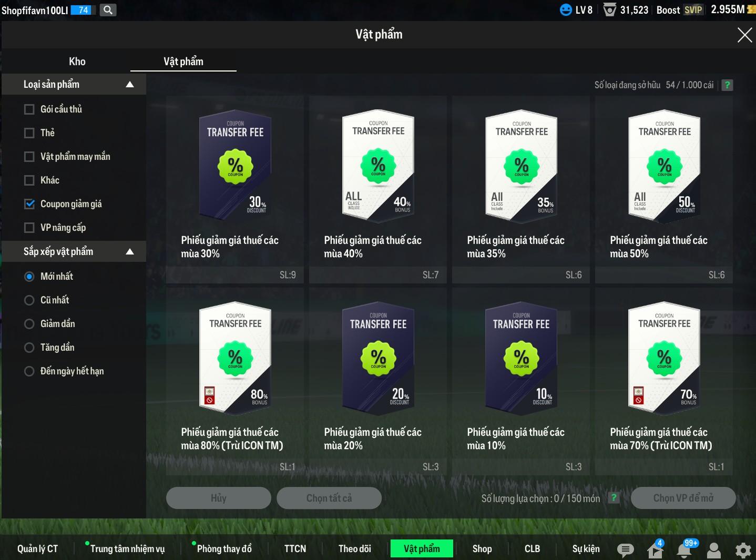This screenshot has height=560, width=756.
Task: Select the 50% transfer fee coupon card
Action: (x=664, y=190)
